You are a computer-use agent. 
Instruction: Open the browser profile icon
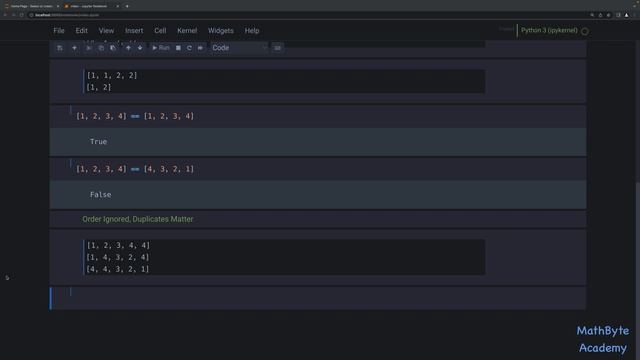627,15
